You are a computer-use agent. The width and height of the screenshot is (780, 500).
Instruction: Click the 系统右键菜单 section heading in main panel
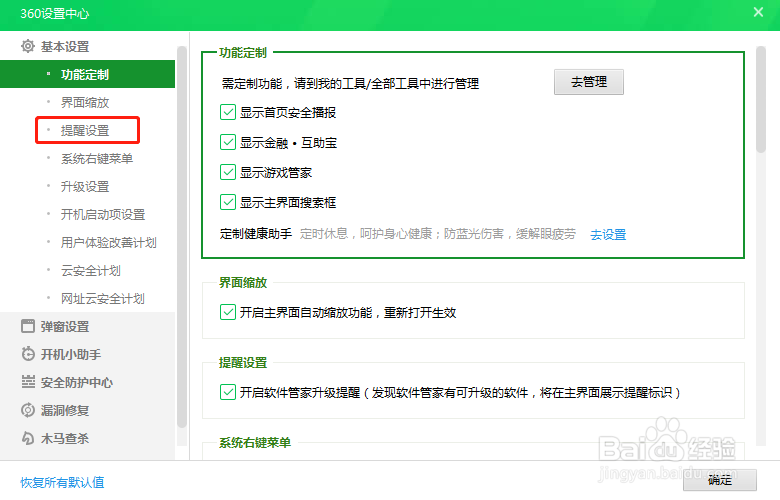[255, 442]
